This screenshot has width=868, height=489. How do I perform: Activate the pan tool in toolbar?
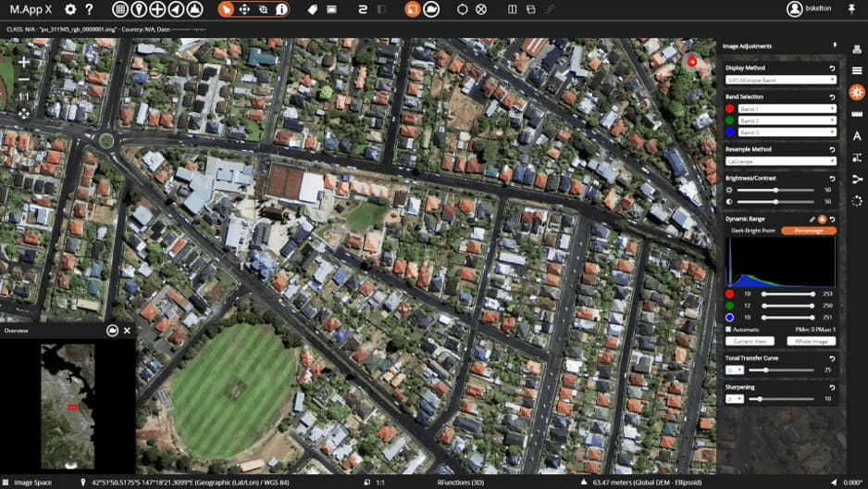[244, 9]
